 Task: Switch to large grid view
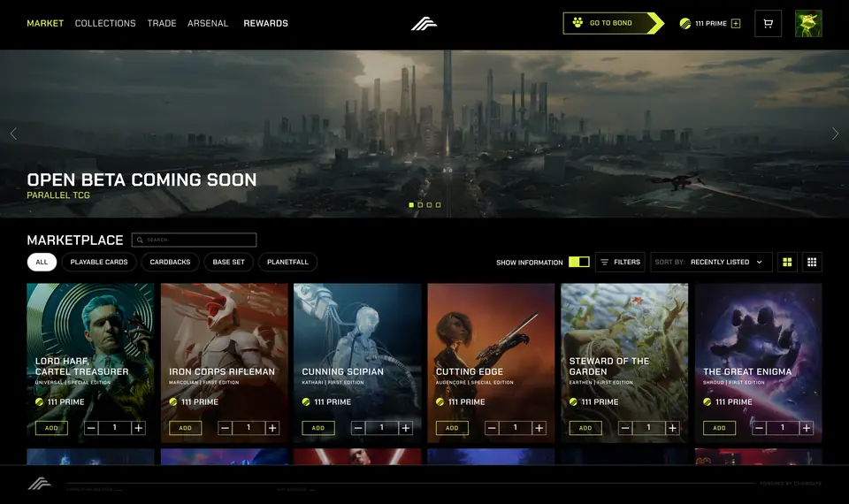[787, 262]
